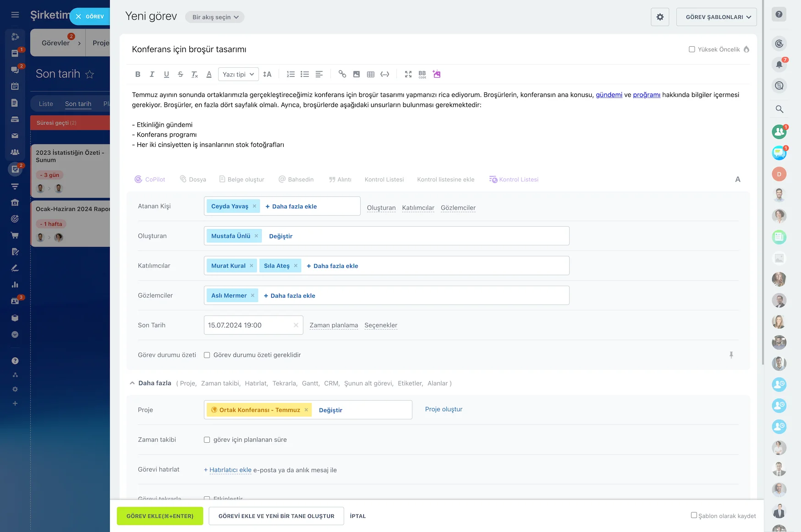Click the highlighted Kontrol Listesi icon link
The width and height of the screenshot is (801, 532).
click(514, 179)
